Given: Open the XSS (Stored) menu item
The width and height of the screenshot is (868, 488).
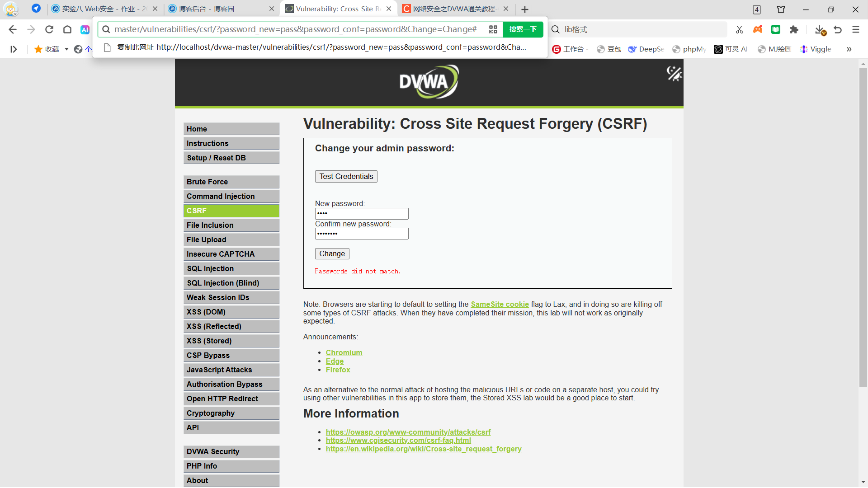Looking at the screenshot, I should pyautogui.click(x=231, y=341).
